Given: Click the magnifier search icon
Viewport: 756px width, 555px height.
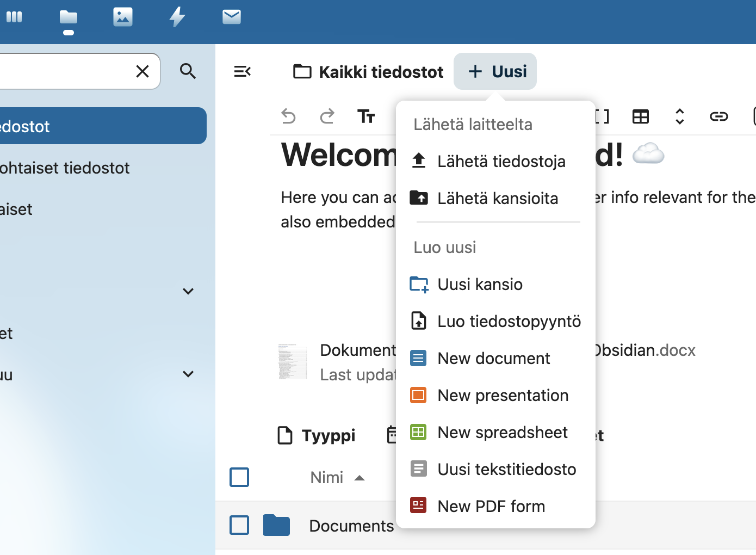Looking at the screenshot, I should point(188,71).
